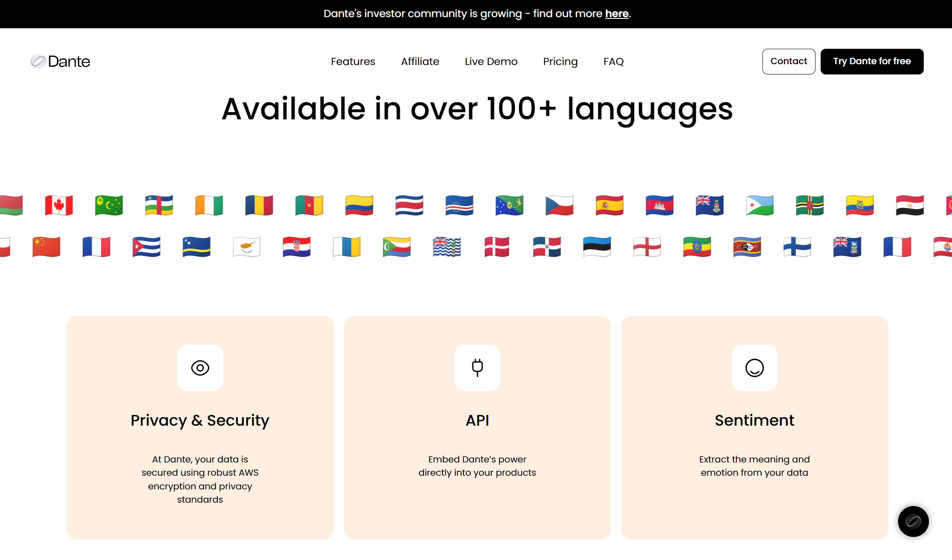Click Try Dante for free

coord(872,62)
